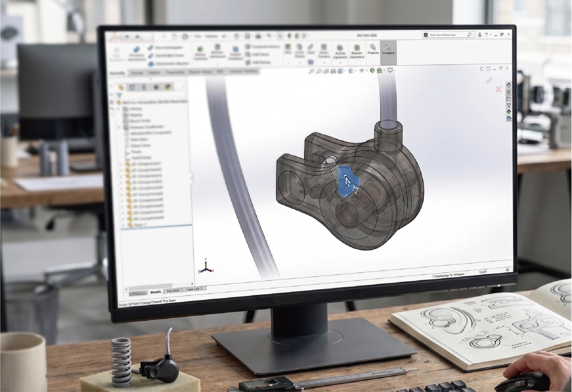This screenshot has height=392, width=572.
Task: Open the DisplayManager color wheel tab
Action: tap(168, 87)
